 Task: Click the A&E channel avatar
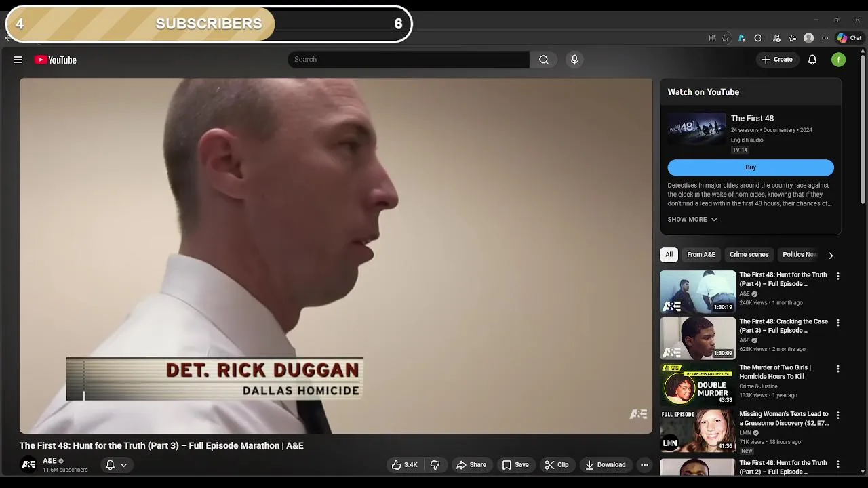point(28,465)
